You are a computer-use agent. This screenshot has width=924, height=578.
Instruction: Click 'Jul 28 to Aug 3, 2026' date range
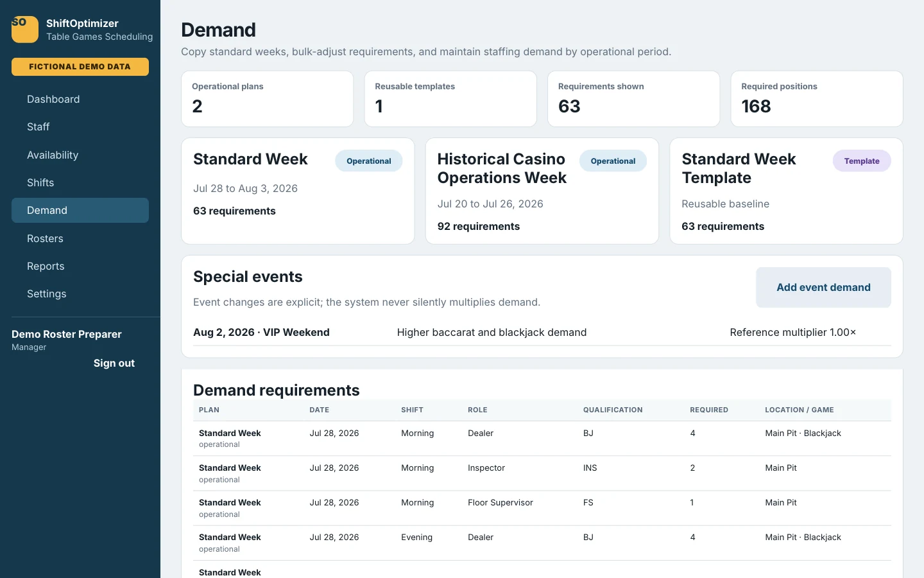click(245, 188)
